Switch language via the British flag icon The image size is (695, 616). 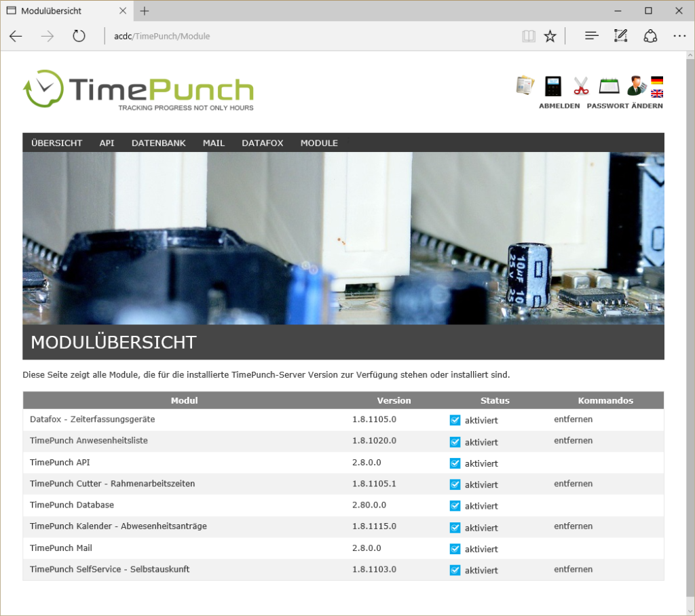point(656,95)
